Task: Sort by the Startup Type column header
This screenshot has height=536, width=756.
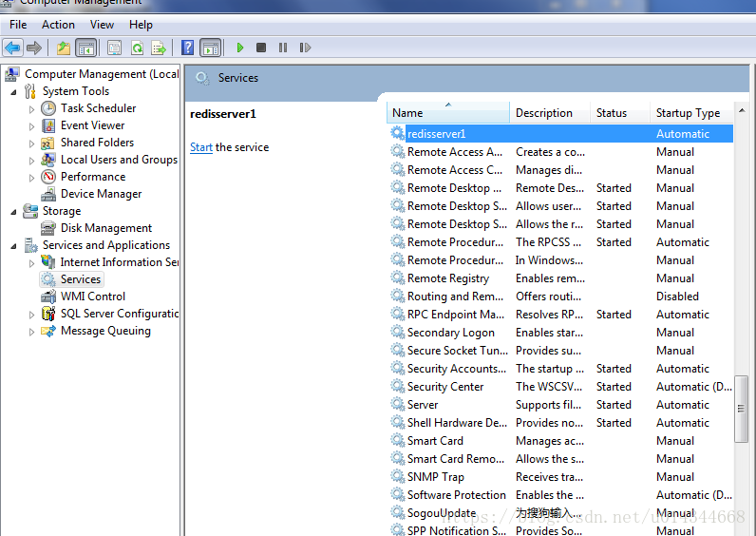Action: pyautogui.click(x=691, y=112)
